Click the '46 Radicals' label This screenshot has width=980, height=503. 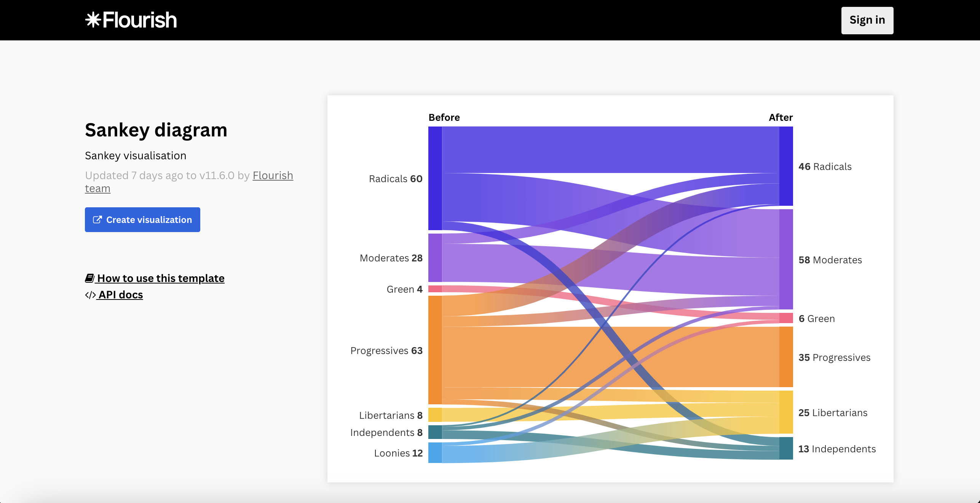[825, 167]
